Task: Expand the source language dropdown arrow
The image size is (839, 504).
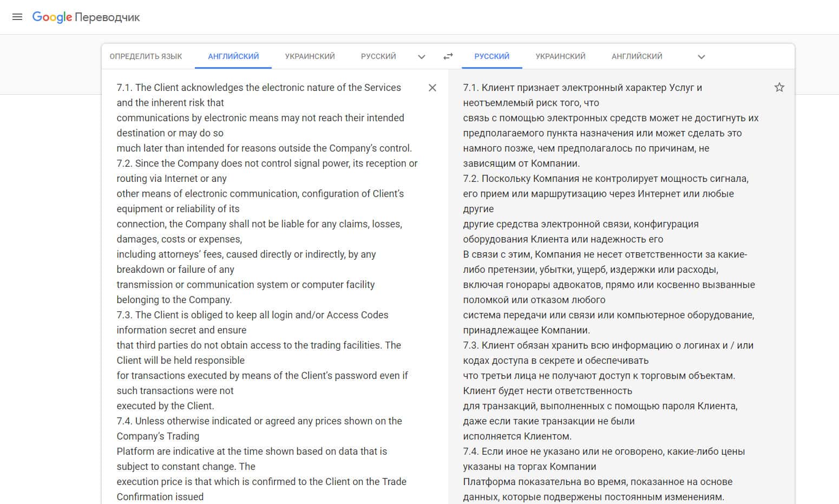Action: pyautogui.click(x=422, y=57)
